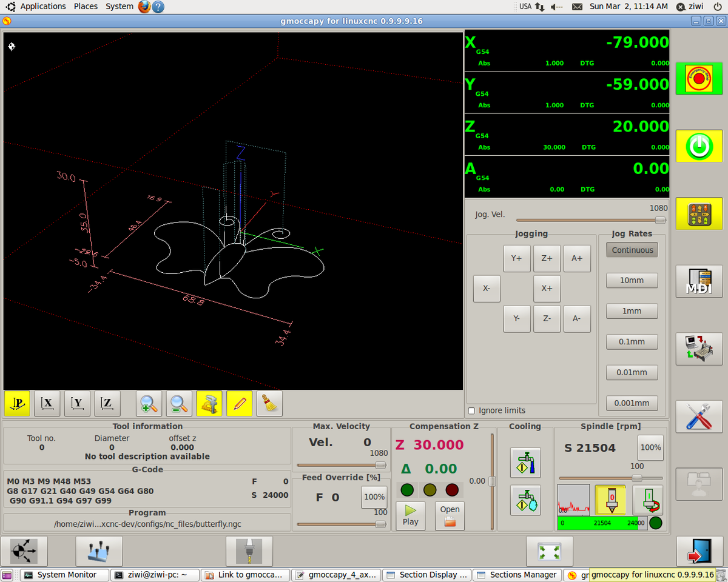The image size is (728, 582).
Task: Zoom out of the toolpath preview
Action: (x=179, y=403)
